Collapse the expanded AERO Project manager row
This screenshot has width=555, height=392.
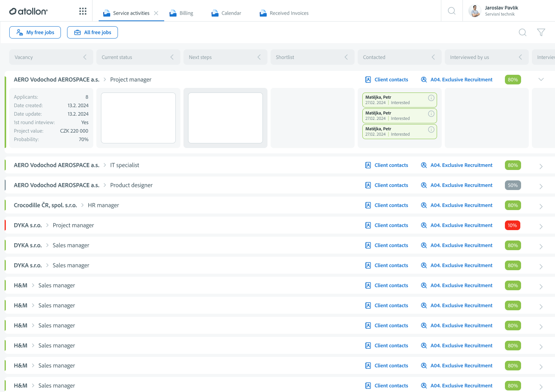click(x=541, y=79)
